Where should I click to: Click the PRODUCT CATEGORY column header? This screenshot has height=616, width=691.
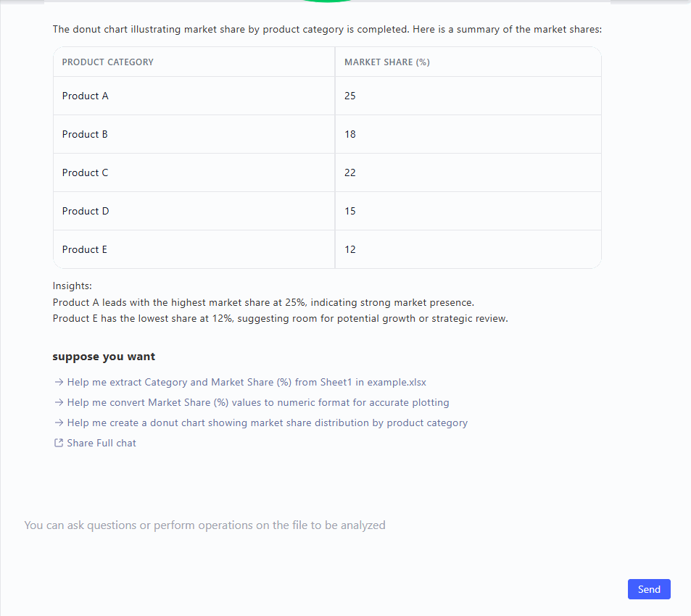point(108,62)
